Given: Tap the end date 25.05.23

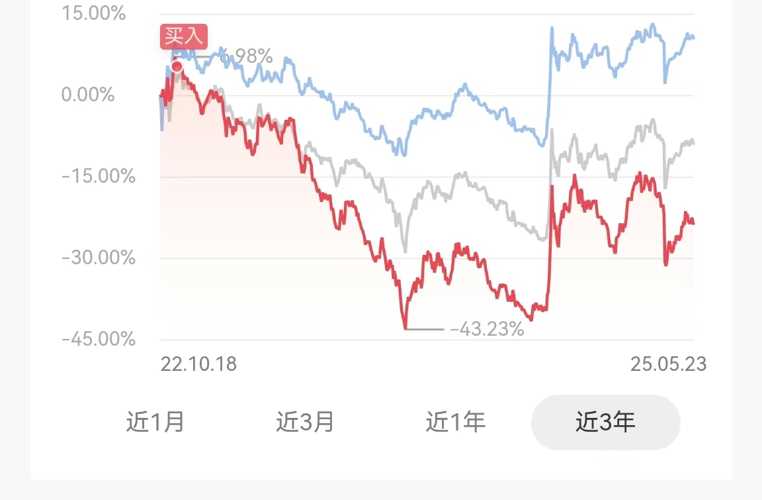Looking at the screenshot, I should click(x=668, y=364).
